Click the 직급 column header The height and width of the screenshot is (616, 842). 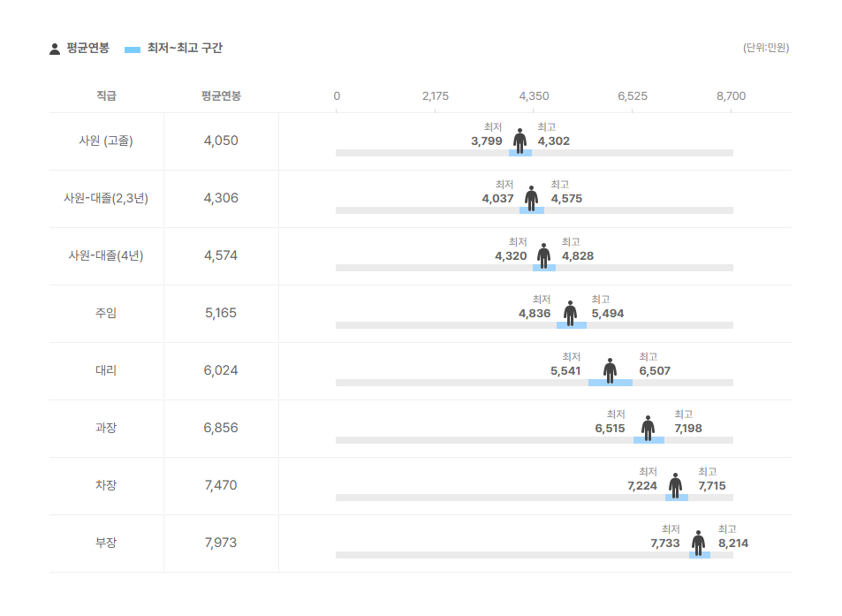click(x=106, y=95)
